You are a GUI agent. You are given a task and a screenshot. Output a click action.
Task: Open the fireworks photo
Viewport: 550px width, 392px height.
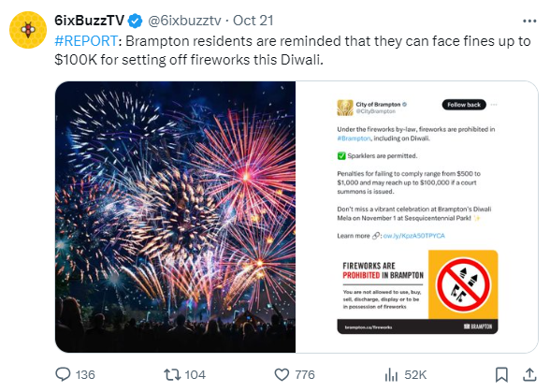176,217
